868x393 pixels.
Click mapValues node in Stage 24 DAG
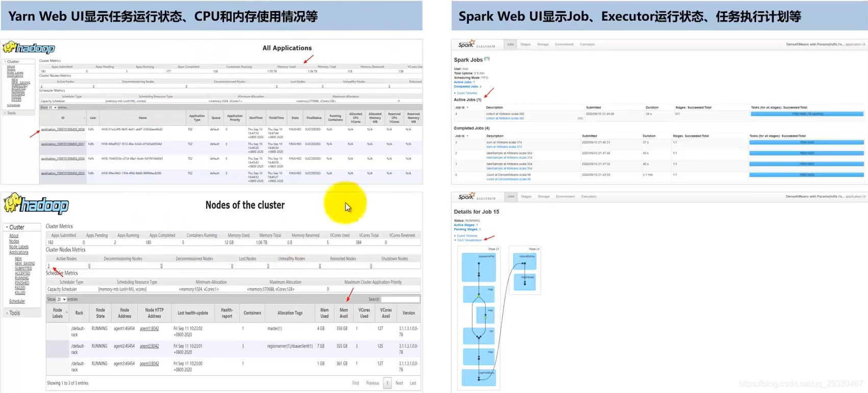[525, 282]
